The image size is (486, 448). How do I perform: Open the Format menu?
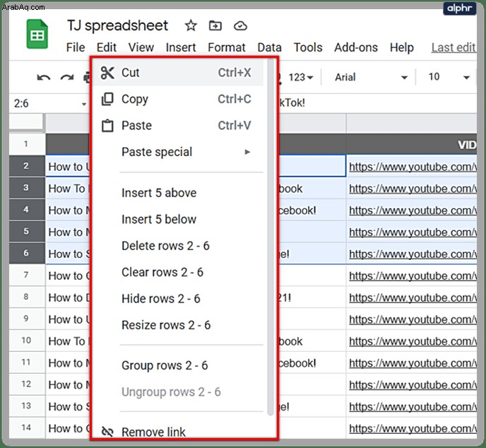227,47
